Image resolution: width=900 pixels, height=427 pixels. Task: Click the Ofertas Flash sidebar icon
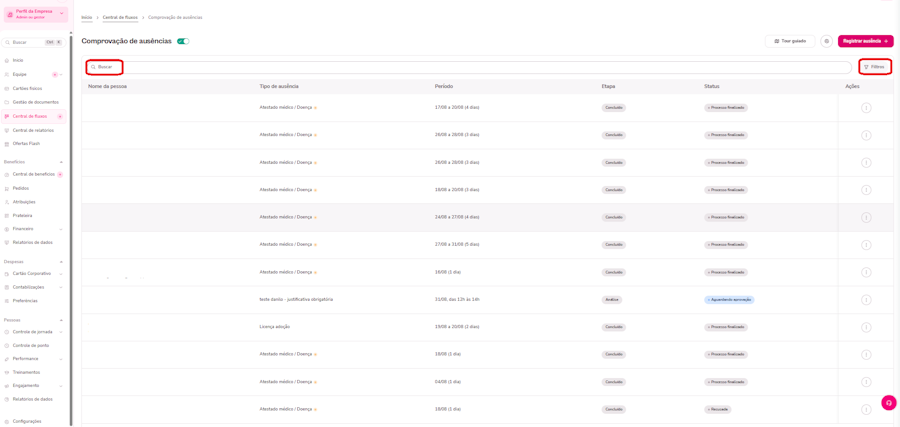pos(6,143)
